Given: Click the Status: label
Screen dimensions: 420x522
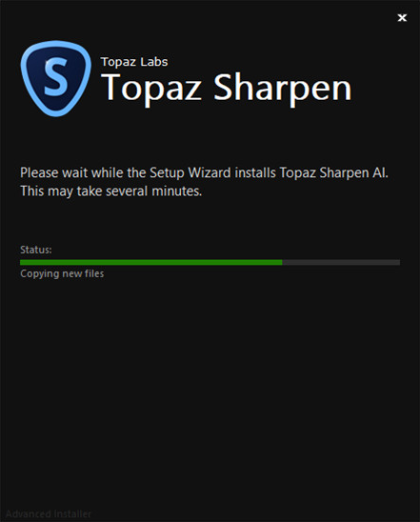Looking at the screenshot, I should [36, 250].
